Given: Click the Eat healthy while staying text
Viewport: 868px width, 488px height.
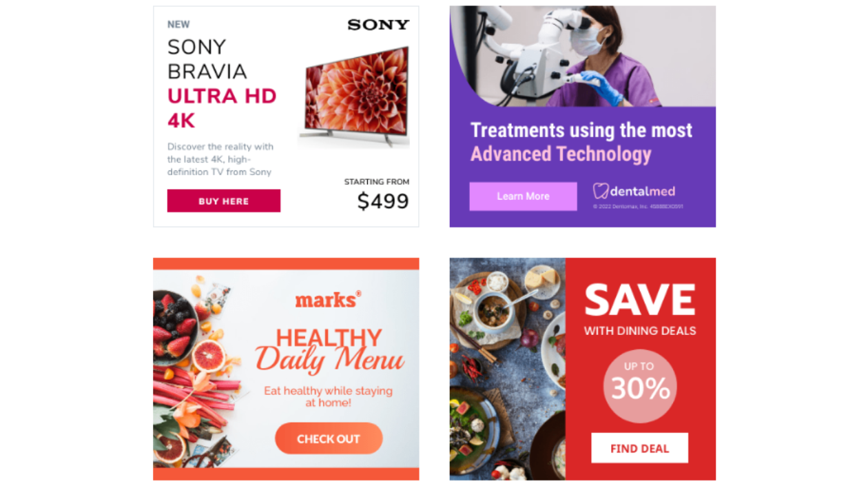Looking at the screenshot, I should [x=329, y=391].
